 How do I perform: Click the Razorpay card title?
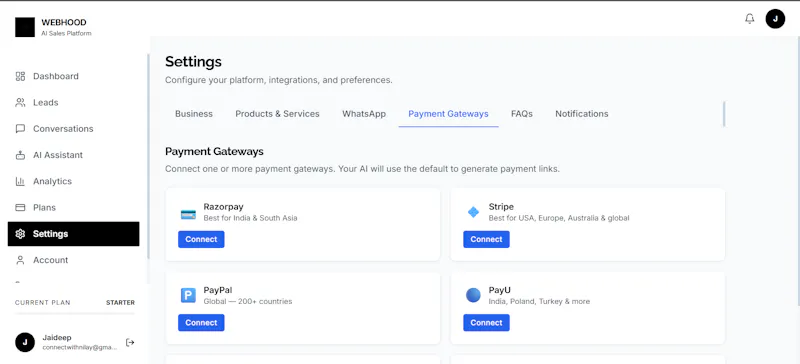point(223,207)
